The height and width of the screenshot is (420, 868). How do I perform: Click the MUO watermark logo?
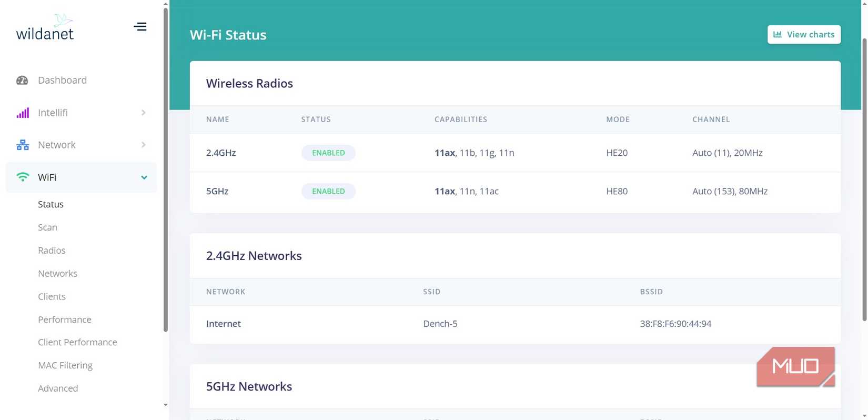pyautogui.click(x=795, y=366)
